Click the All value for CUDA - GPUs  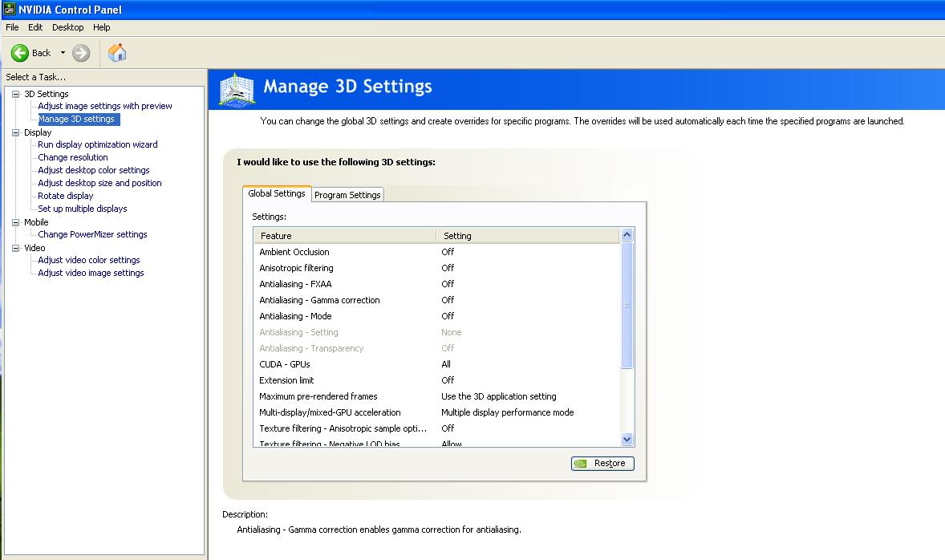coord(446,365)
